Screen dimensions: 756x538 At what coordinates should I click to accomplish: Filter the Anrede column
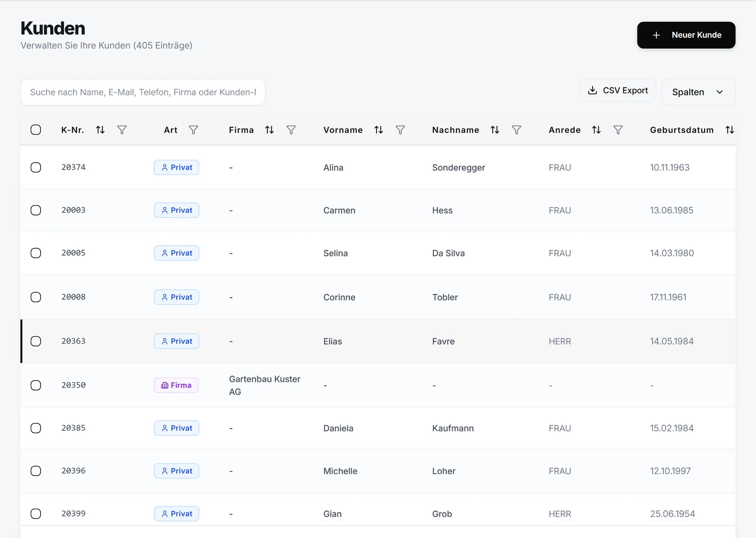coord(618,130)
